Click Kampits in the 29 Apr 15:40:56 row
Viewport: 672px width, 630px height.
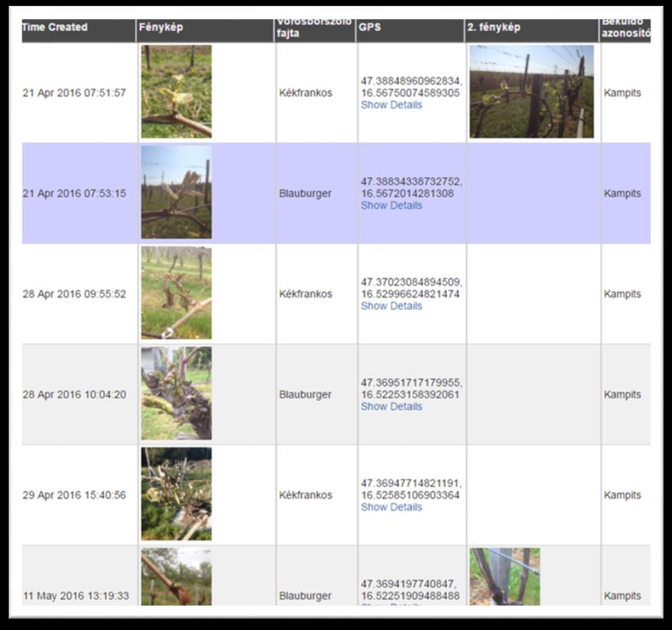click(622, 495)
